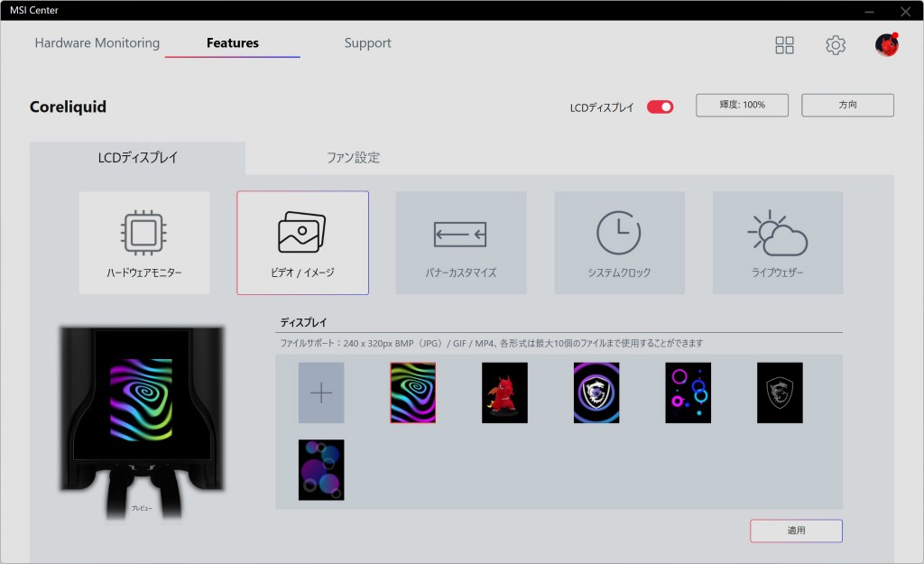
Task: Click the plus tile to add file
Action: point(321,393)
